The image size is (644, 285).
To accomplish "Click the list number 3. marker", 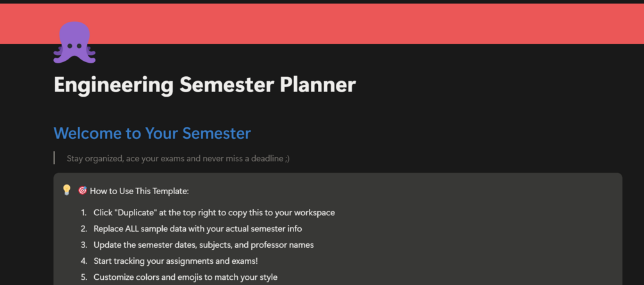I will 84,245.
